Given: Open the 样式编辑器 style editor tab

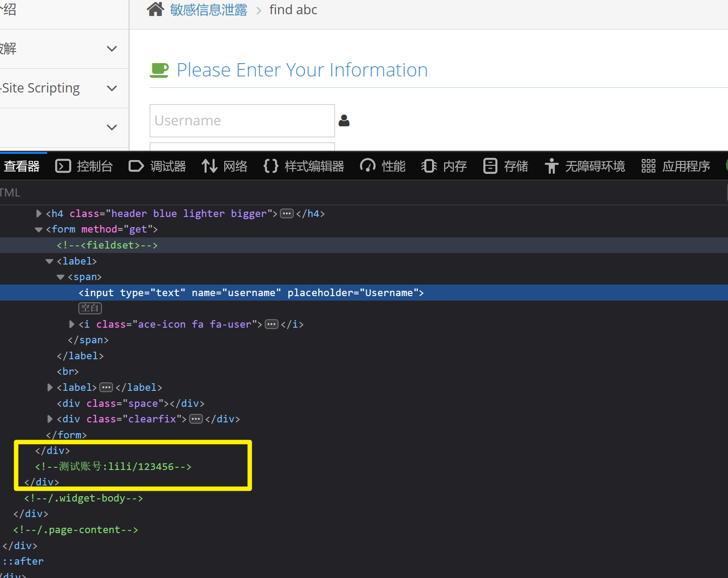Looking at the screenshot, I should point(315,166).
